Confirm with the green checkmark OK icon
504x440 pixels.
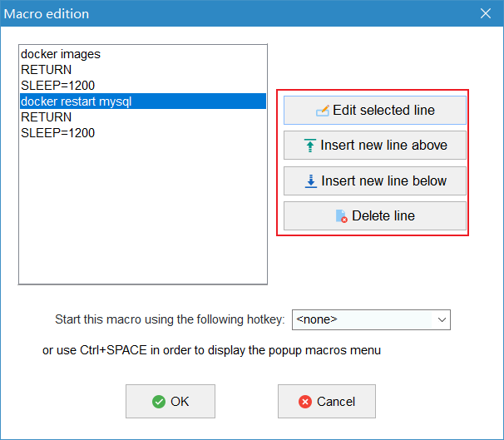coord(159,402)
